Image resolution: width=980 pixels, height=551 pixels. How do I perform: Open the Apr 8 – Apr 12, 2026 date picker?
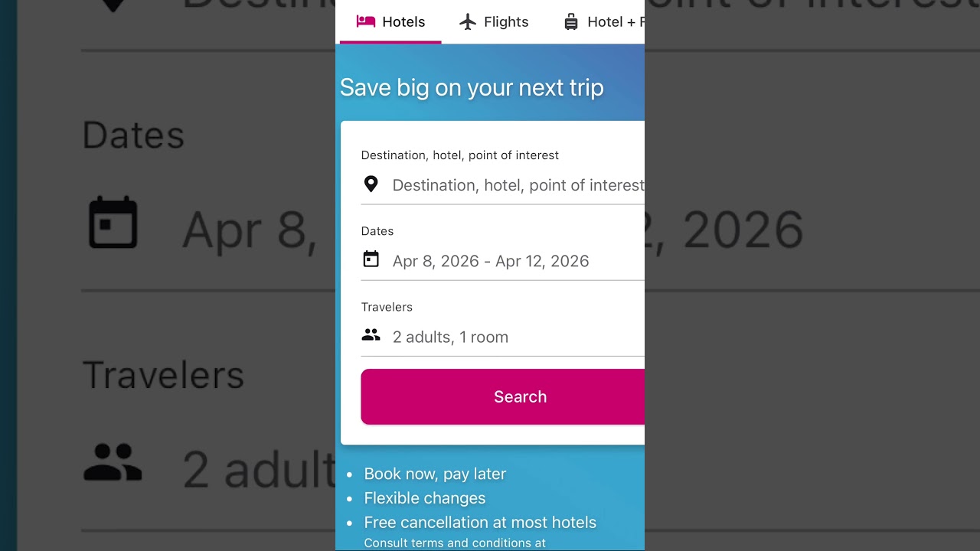point(491,261)
